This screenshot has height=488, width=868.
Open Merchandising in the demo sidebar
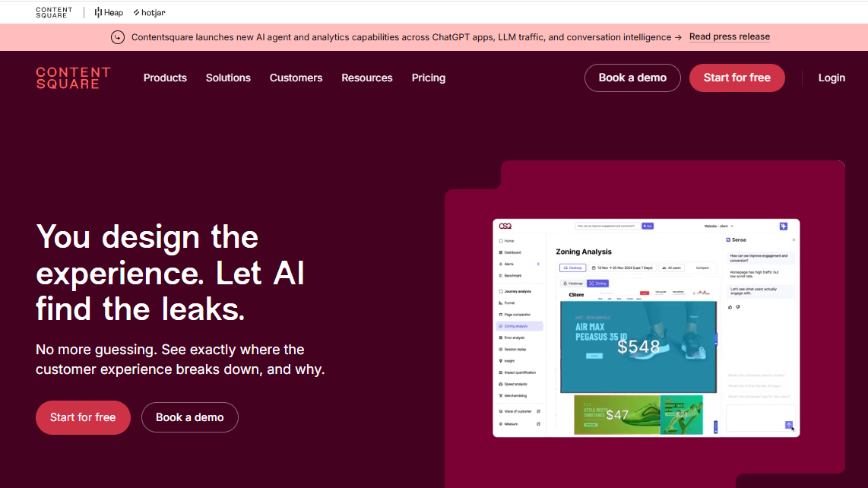point(513,396)
